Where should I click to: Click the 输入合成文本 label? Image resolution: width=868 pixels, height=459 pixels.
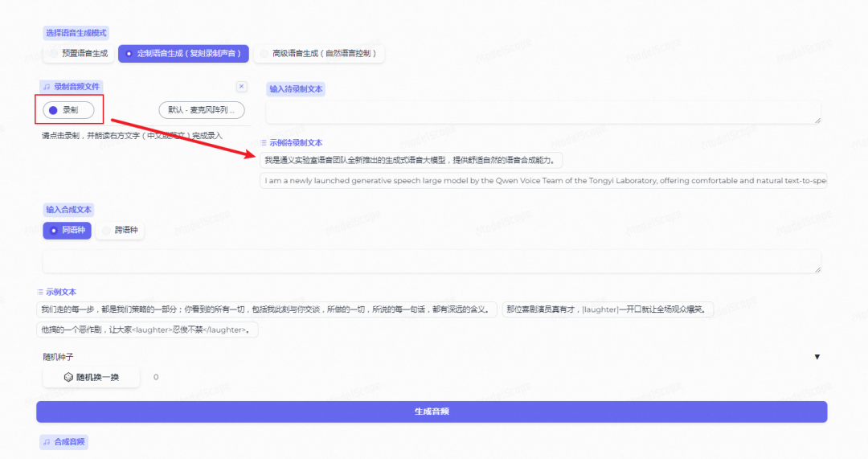68,210
